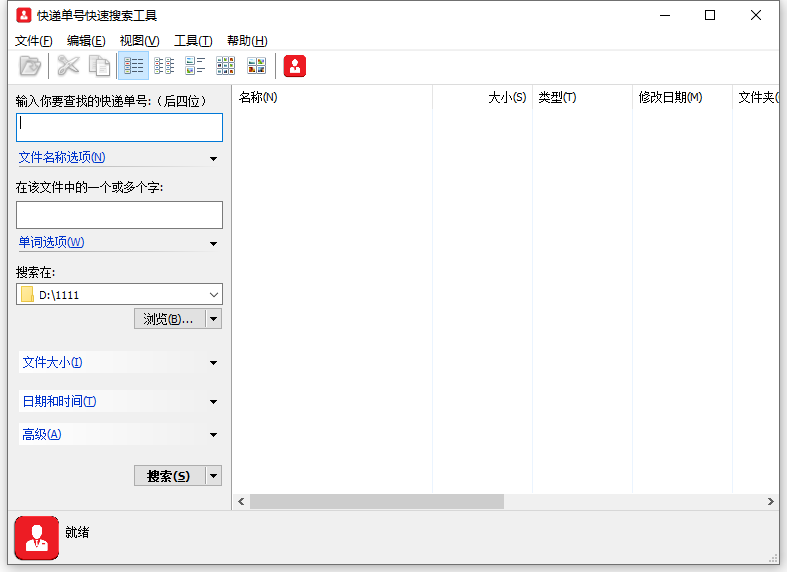This screenshot has height=572, width=787.
Task: Sort by 大小(S) column header
Action: 482,97
